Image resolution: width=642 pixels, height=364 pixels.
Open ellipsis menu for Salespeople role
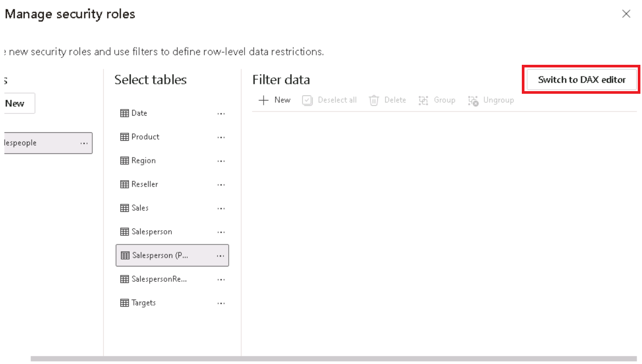(x=84, y=143)
